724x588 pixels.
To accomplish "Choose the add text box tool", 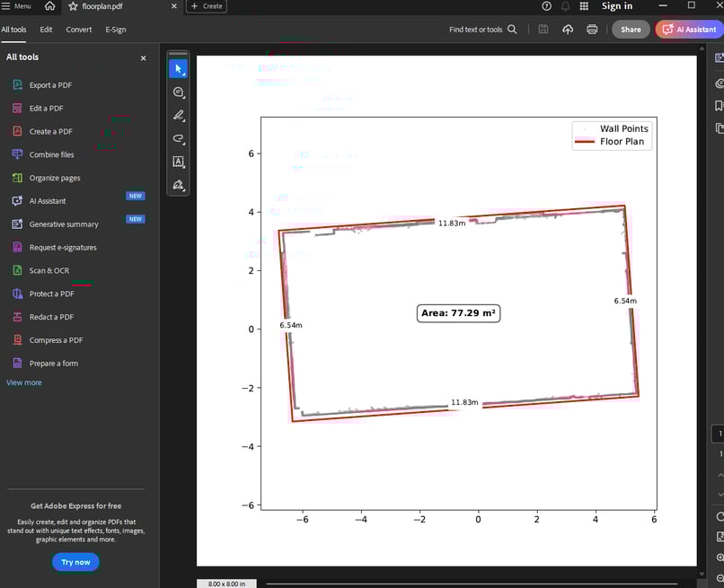I will point(178,162).
